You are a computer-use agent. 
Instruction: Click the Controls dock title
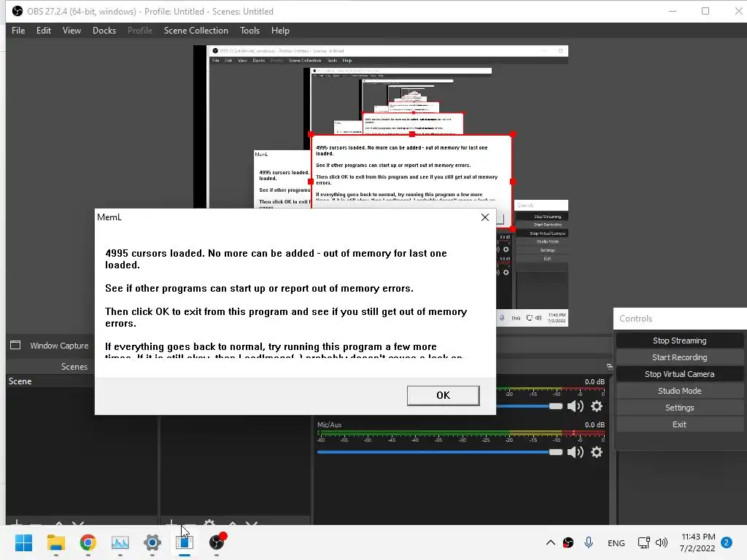pyautogui.click(x=635, y=319)
